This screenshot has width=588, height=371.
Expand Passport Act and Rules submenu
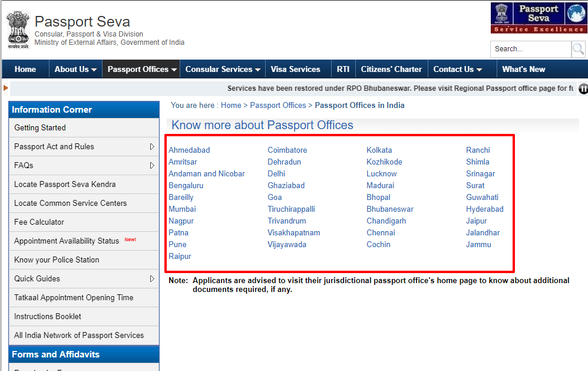pos(152,146)
